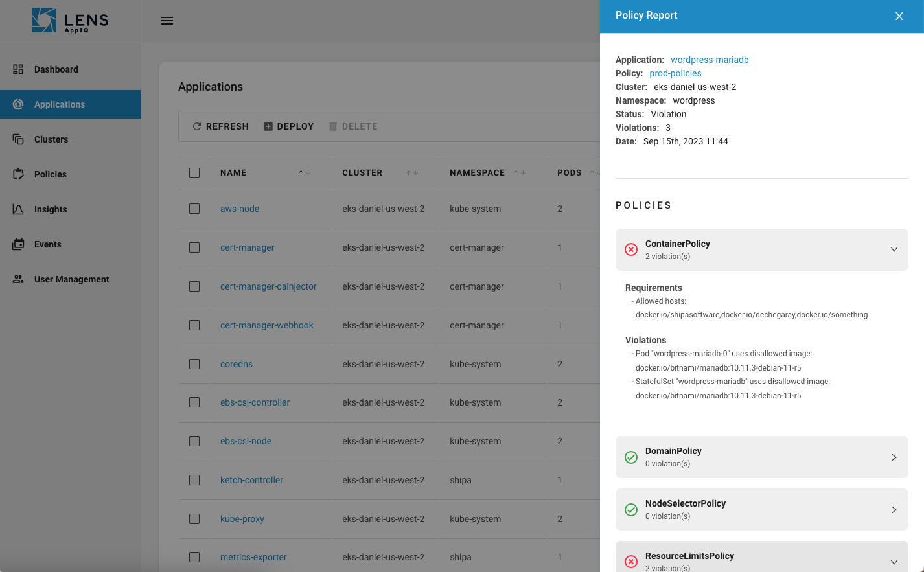Check the ebs-csi-controller row checkbox
Viewport: 924px width, 572px height.
point(194,402)
